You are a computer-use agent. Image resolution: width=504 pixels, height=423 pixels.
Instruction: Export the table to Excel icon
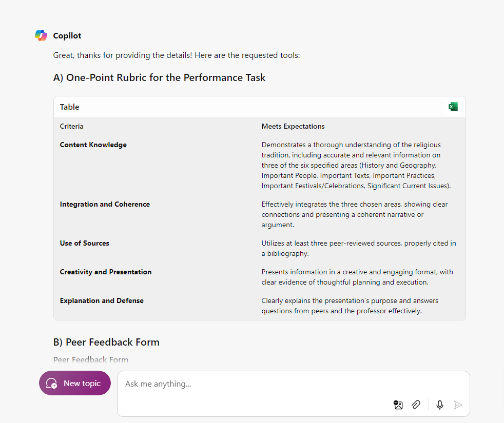coord(453,107)
